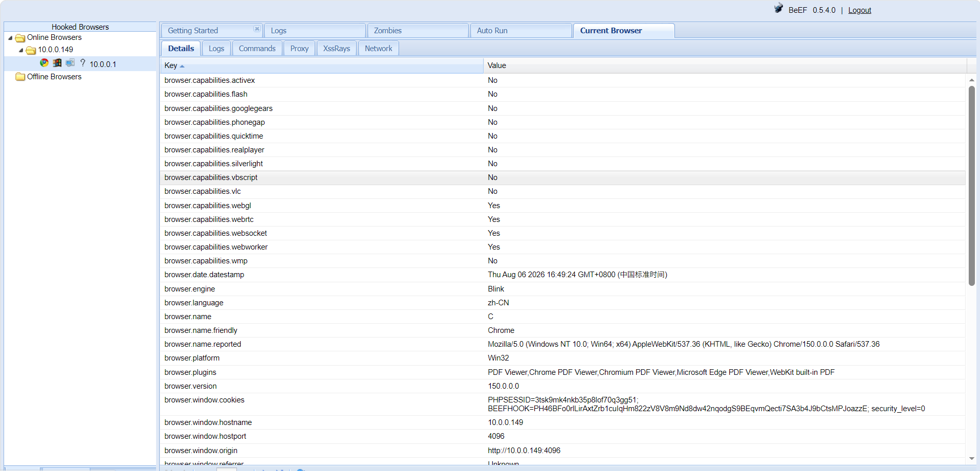Select the browser.capabilities.phonegap key
Viewport: 980px width, 471px height.
tap(214, 122)
